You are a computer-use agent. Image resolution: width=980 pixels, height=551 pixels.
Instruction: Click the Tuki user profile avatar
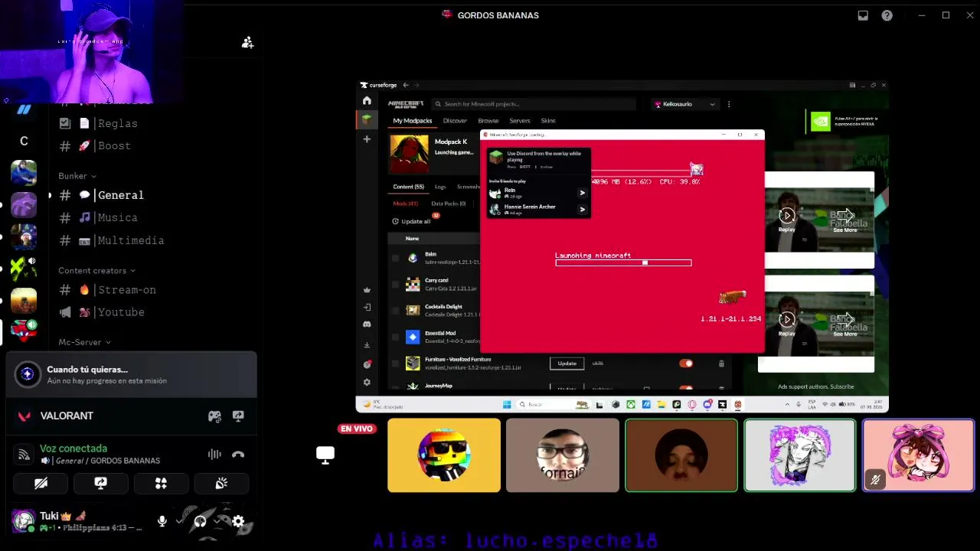point(23,521)
